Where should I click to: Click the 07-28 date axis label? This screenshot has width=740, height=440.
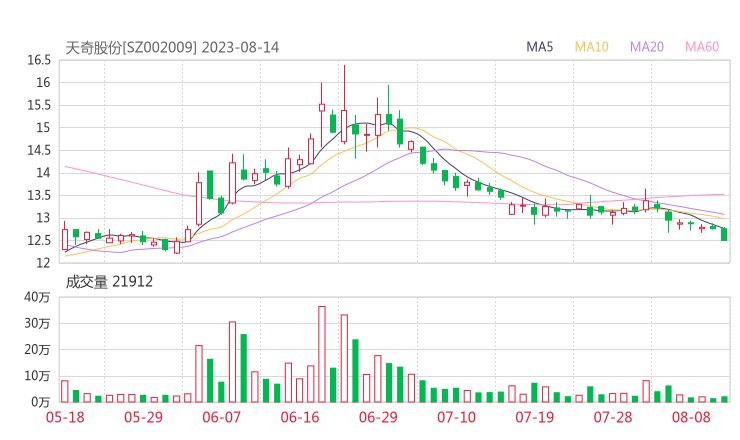tap(613, 417)
